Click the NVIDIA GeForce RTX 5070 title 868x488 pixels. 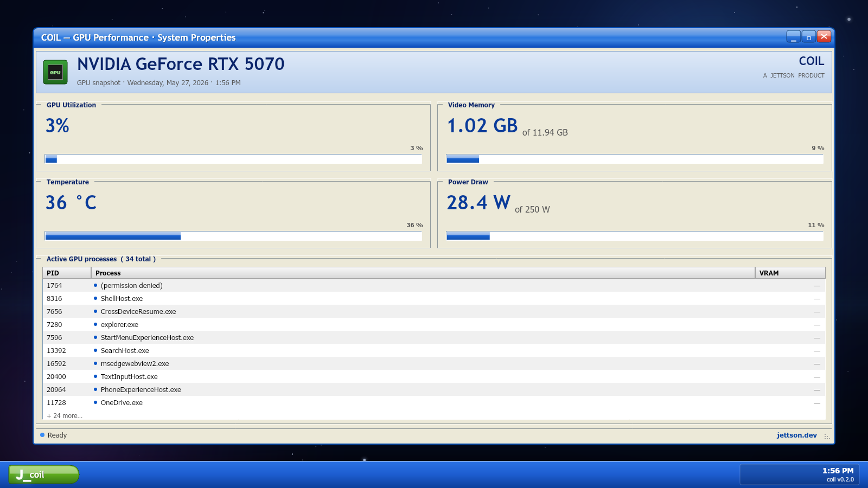point(181,64)
